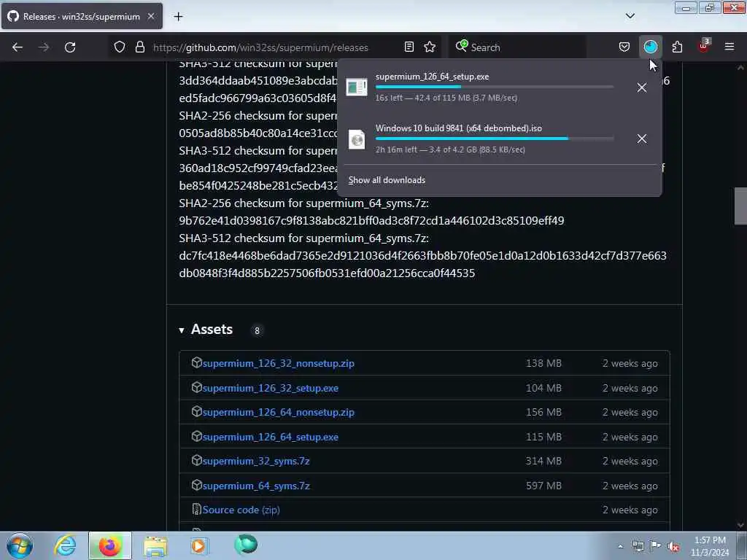
Task: Download Source code (zip)
Action: (241, 510)
